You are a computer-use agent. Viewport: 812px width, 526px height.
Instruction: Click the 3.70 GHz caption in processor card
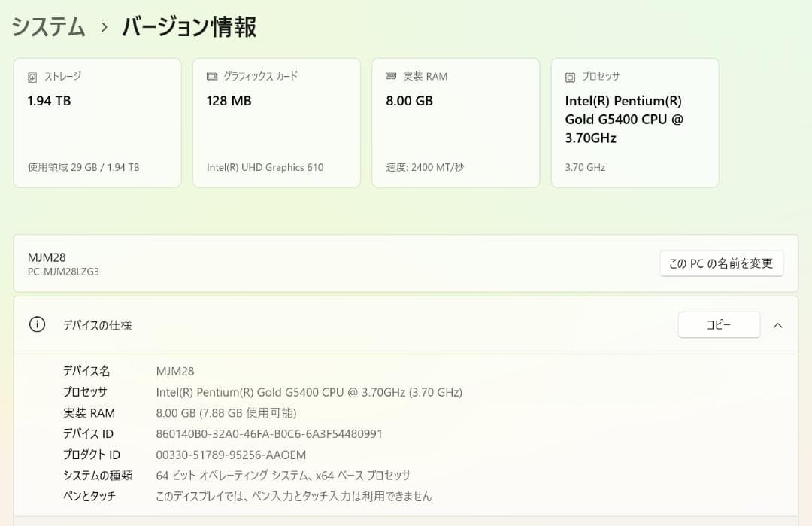(x=585, y=167)
